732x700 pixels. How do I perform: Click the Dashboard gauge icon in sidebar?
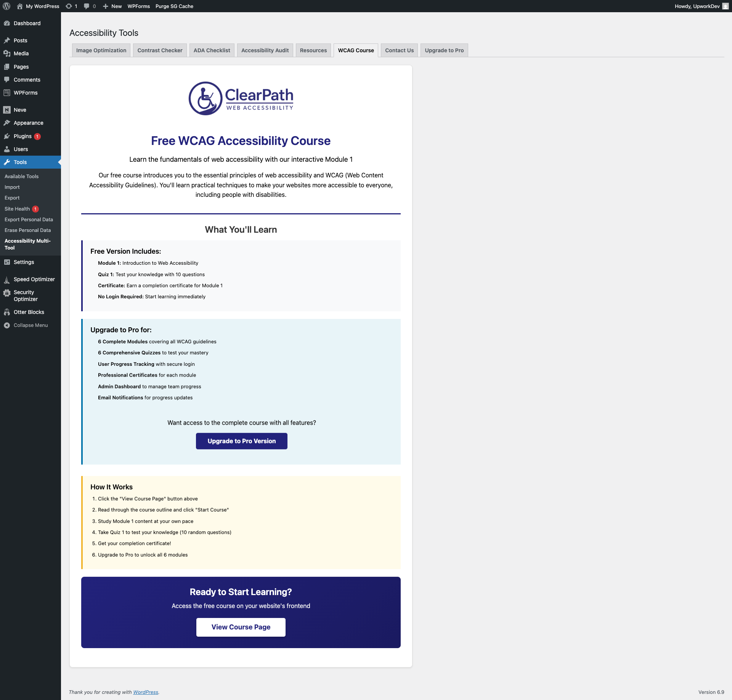click(x=7, y=23)
